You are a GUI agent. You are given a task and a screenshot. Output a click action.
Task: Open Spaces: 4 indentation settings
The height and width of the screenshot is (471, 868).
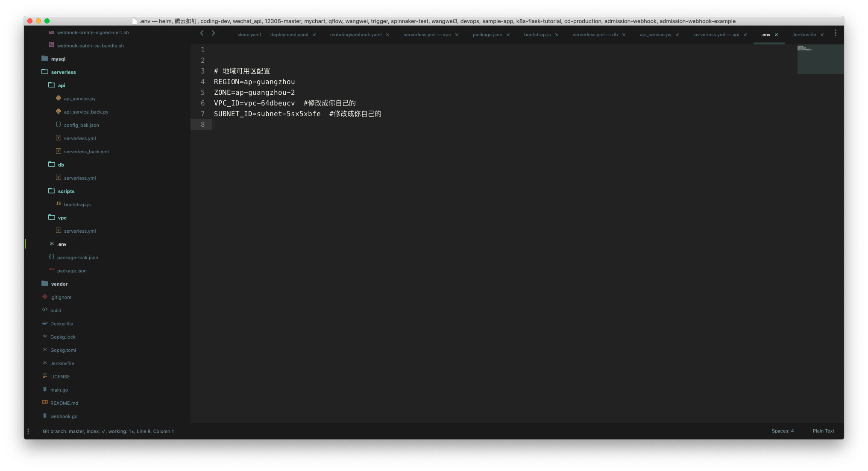click(x=783, y=431)
